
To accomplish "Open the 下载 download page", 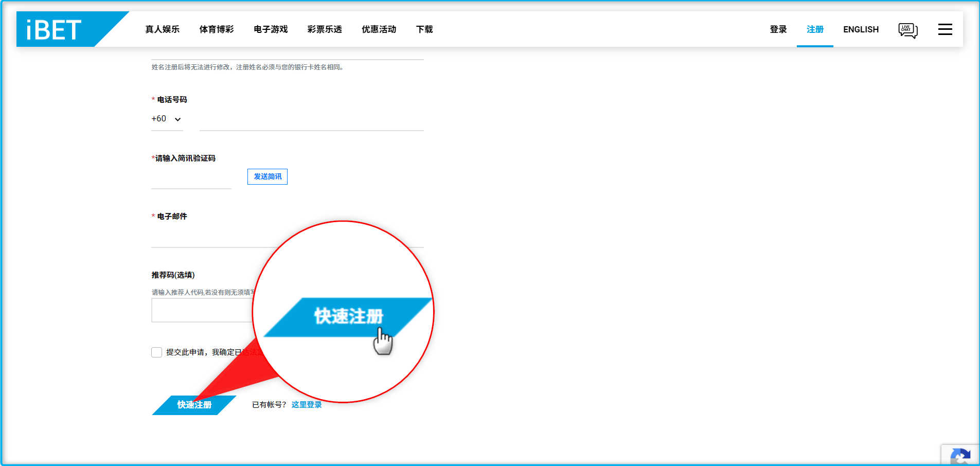I will click(424, 29).
